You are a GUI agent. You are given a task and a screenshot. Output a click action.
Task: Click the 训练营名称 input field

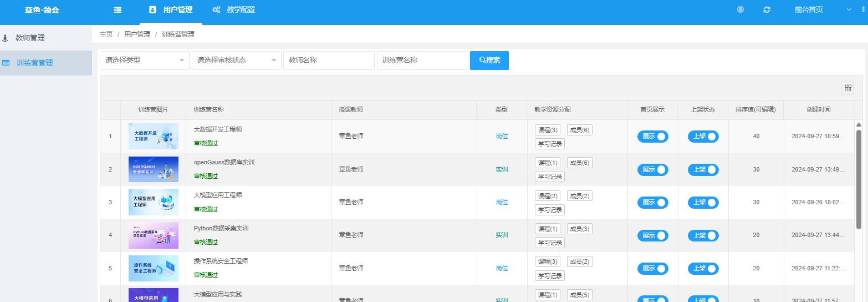[422, 61]
